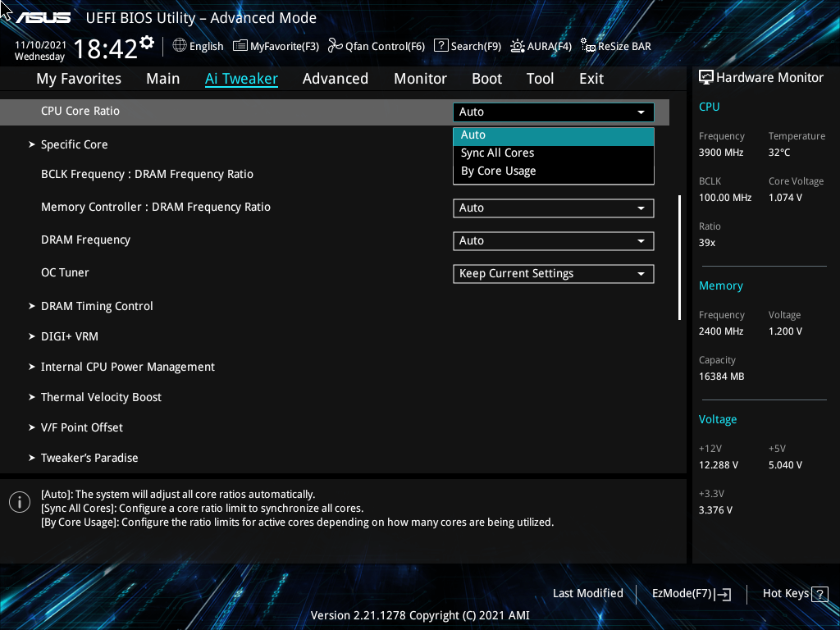Click the Search(F9) question mark icon

[x=441, y=46]
